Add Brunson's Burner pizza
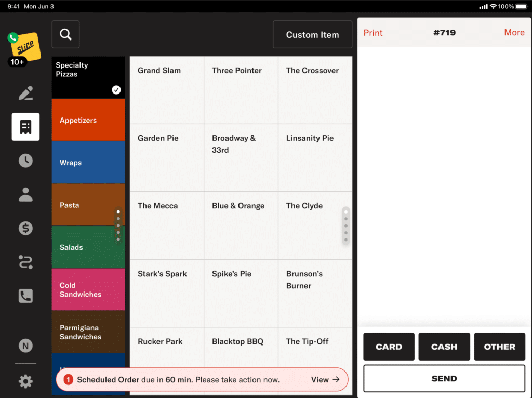The height and width of the screenshot is (398, 532). tap(315, 294)
